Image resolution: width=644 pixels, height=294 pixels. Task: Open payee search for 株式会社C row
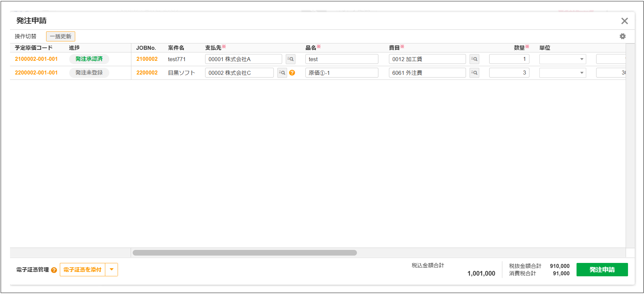[282, 73]
